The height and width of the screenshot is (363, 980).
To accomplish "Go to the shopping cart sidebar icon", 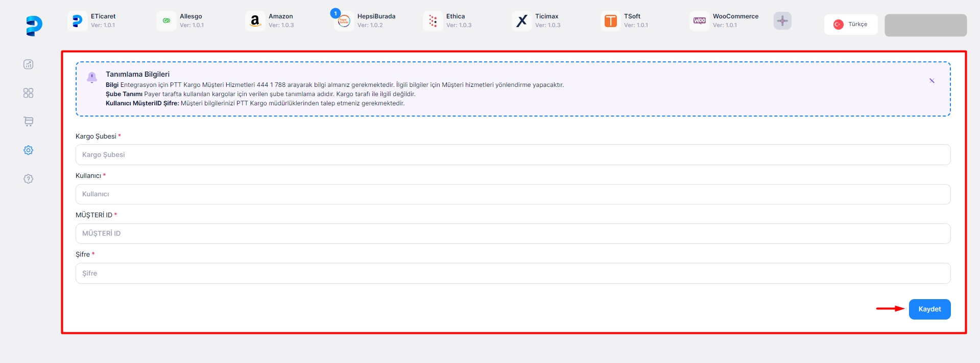I will tap(29, 122).
